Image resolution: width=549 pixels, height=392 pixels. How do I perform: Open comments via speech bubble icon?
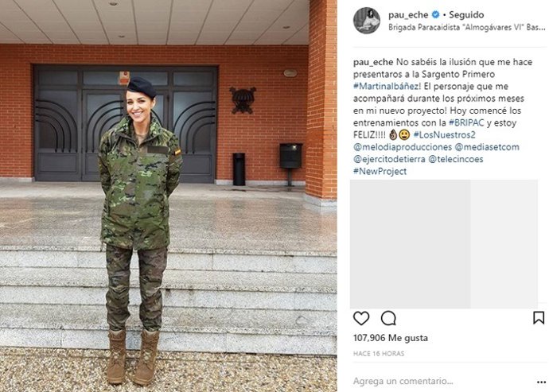click(x=388, y=318)
